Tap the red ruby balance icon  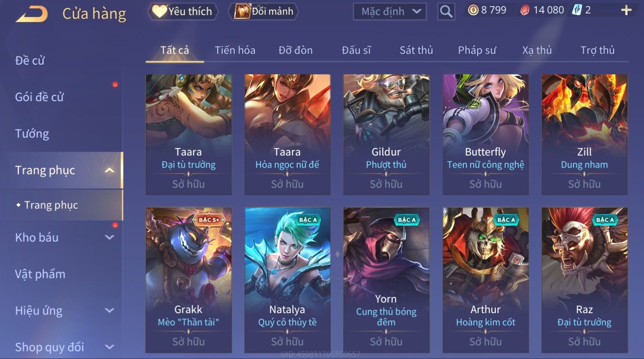coord(525,10)
